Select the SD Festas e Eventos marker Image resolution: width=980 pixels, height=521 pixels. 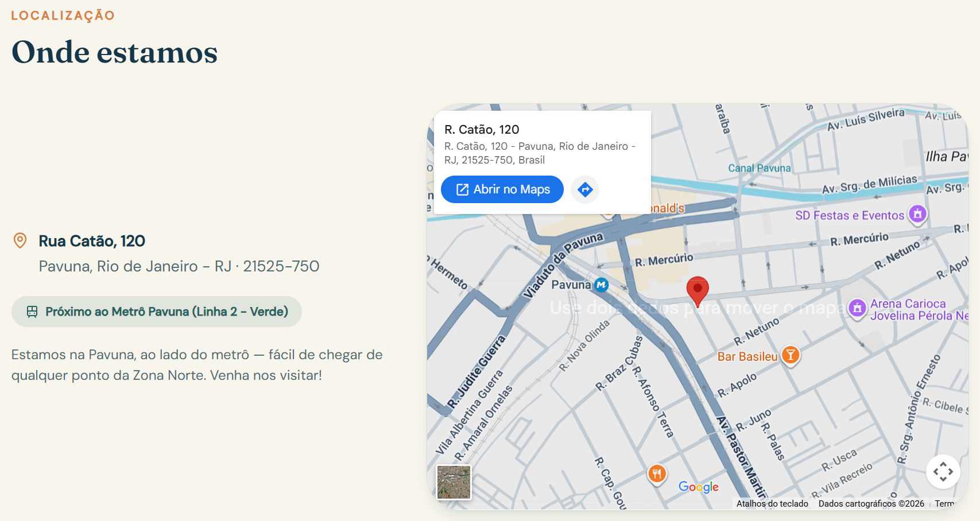tap(917, 215)
